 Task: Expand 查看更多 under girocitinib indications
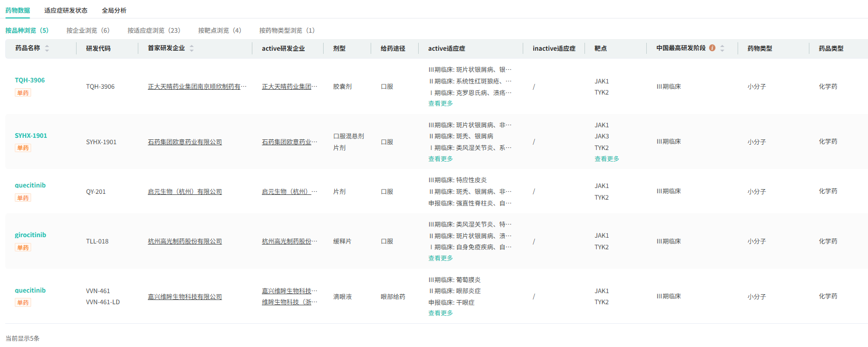point(440,258)
